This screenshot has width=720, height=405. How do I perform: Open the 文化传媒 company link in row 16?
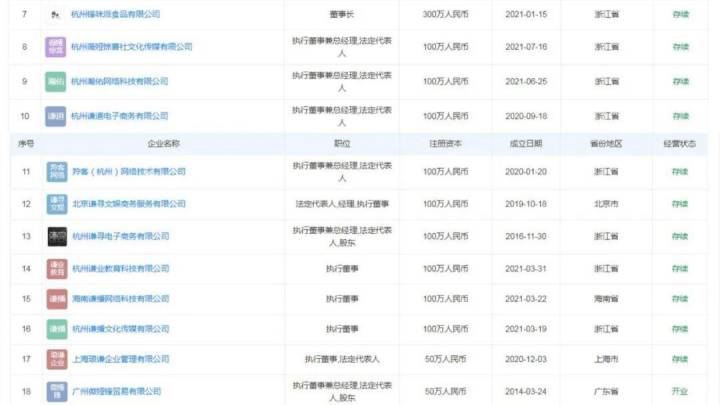point(121,329)
